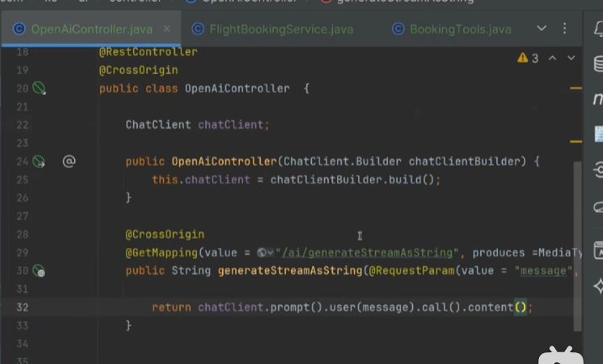
Task: Click the @GetMapping annotation
Action: pos(161,252)
